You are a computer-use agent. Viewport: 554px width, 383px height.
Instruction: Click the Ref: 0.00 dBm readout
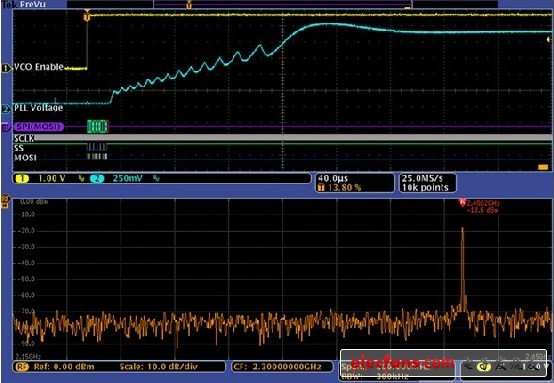pyautogui.click(x=64, y=367)
